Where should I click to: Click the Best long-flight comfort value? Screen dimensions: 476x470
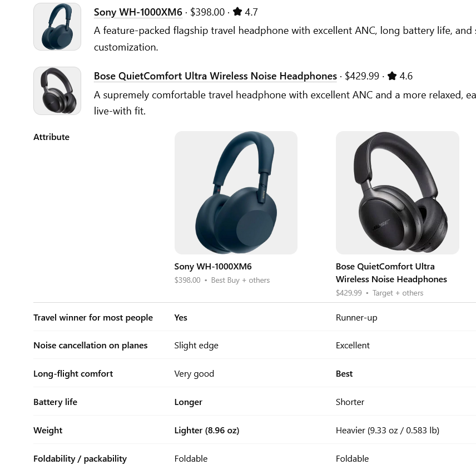pyautogui.click(x=344, y=373)
